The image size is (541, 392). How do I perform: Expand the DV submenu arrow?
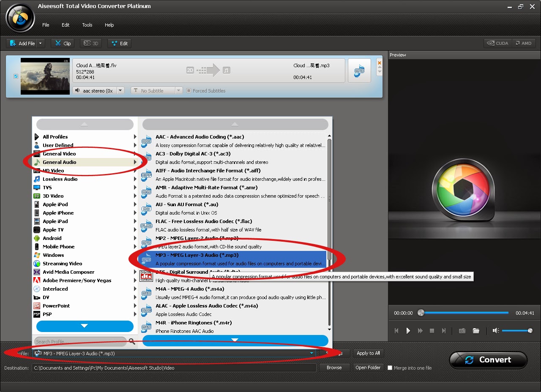pos(135,297)
